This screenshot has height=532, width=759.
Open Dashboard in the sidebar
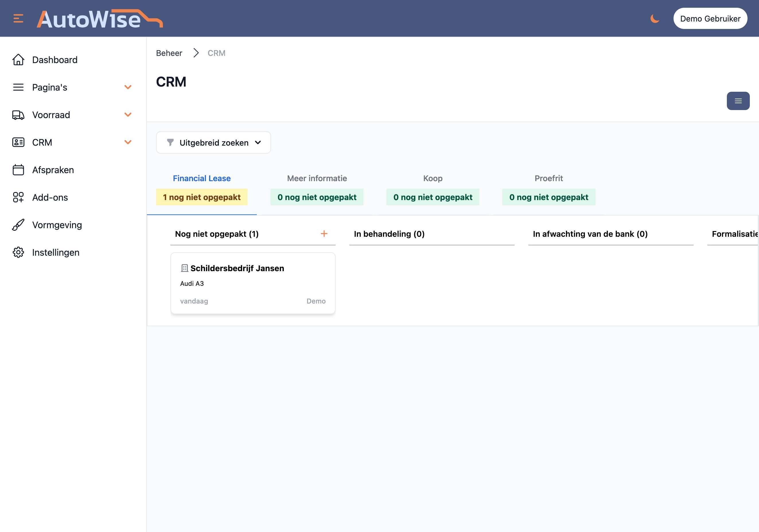point(55,60)
